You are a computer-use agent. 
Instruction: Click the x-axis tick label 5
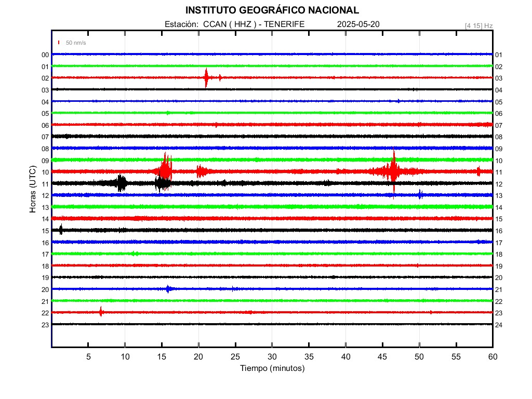coord(88,356)
